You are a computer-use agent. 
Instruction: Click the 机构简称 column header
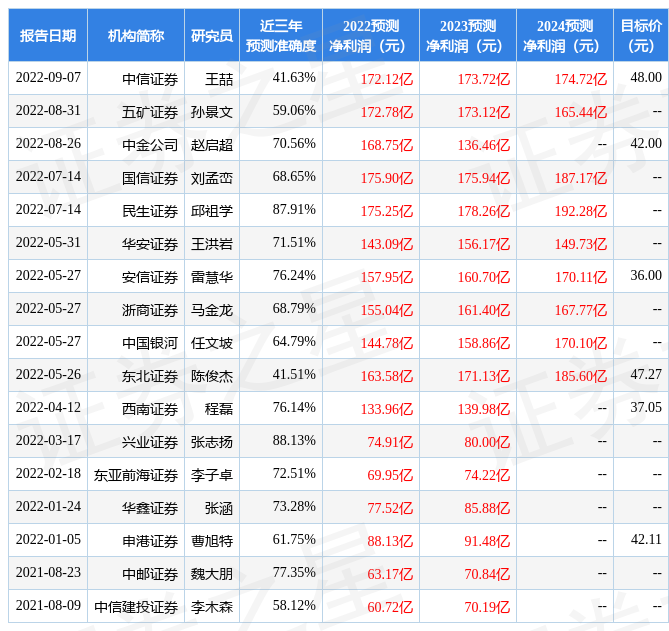coord(136,35)
